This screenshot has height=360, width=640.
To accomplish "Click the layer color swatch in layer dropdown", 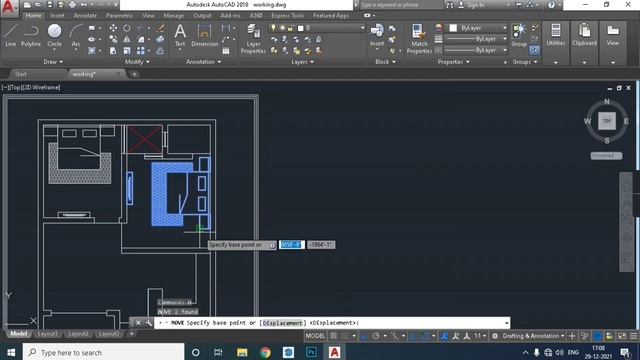I will [300, 28].
